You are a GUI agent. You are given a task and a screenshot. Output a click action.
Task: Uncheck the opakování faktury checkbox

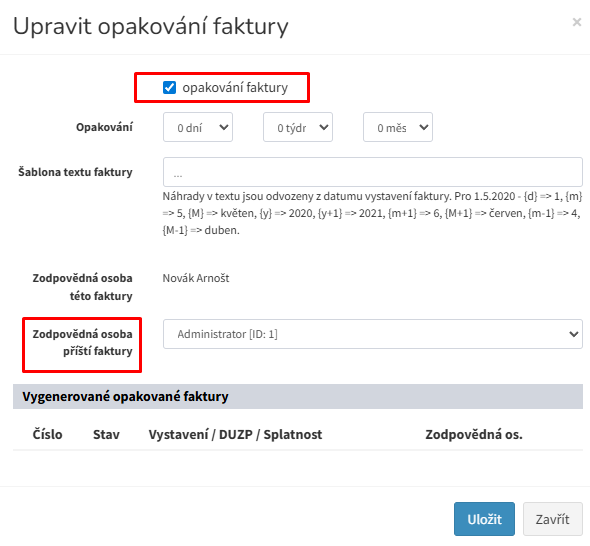(169, 87)
